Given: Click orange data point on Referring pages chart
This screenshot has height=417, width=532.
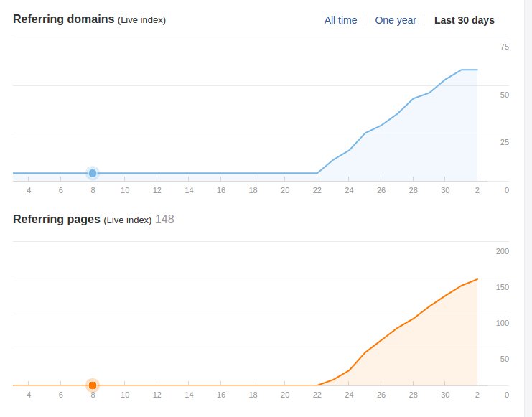Looking at the screenshot, I should click(x=93, y=385).
